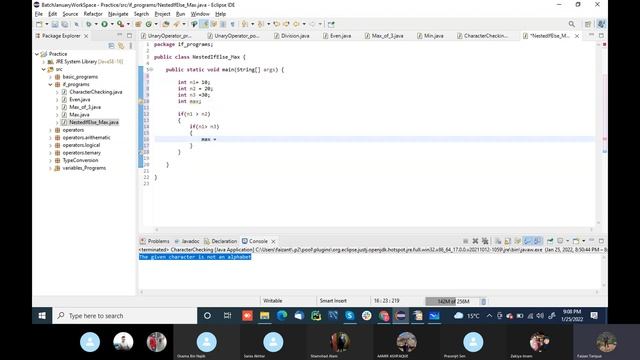
Task: Click the Debug toolbar icon
Action: [x=89, y=24]
